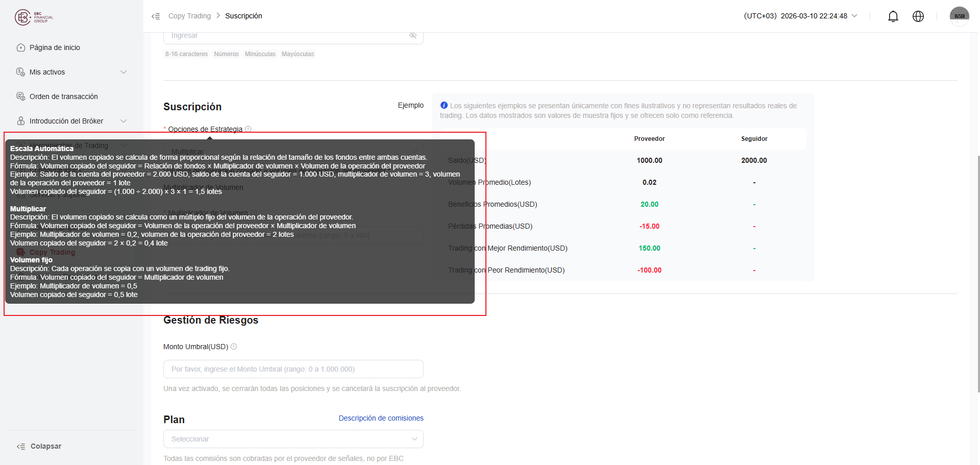Toggle the sidebar with the top-bar collapse icon
Image resolution: width=980 pixels, height=465 pixels.
click(156, 16)
